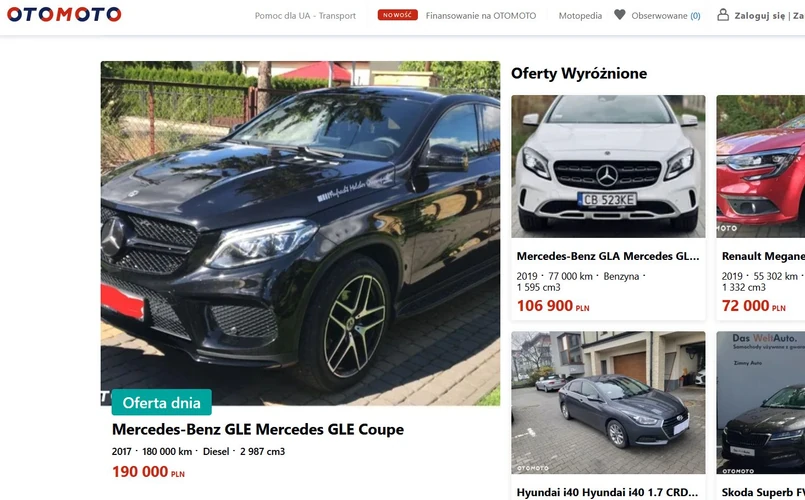Click the user profile icon
The image size is (805, 500).
(723, 15)
